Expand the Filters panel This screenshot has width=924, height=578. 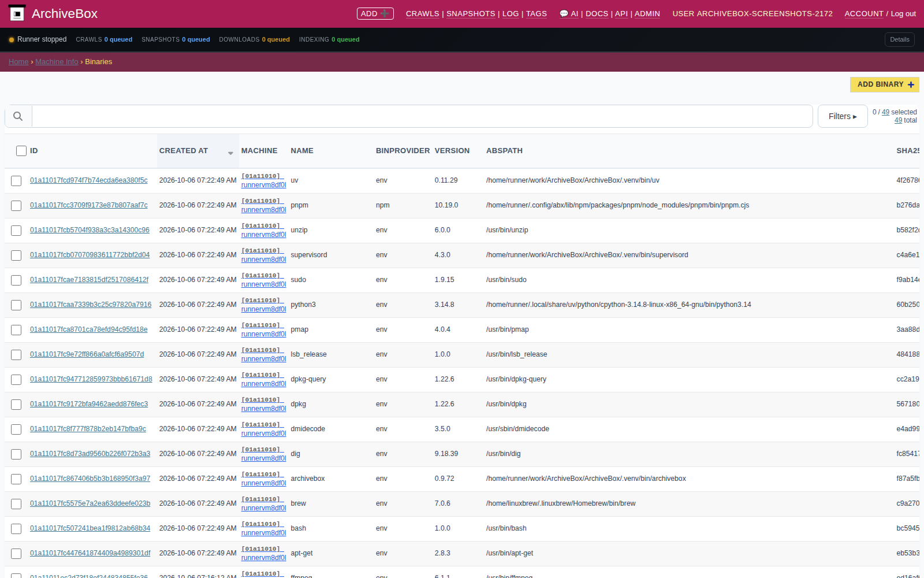click(x=843, y=116)
